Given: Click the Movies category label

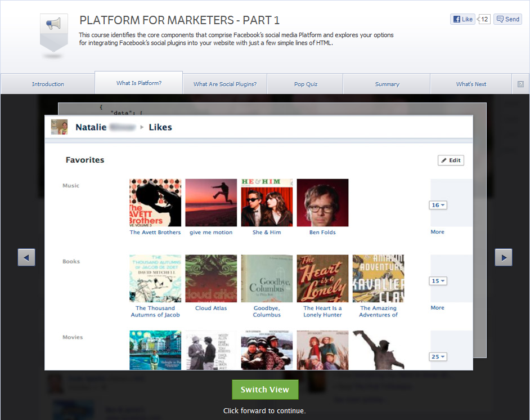Looking at the screenshot, I should tap(73, 337).
